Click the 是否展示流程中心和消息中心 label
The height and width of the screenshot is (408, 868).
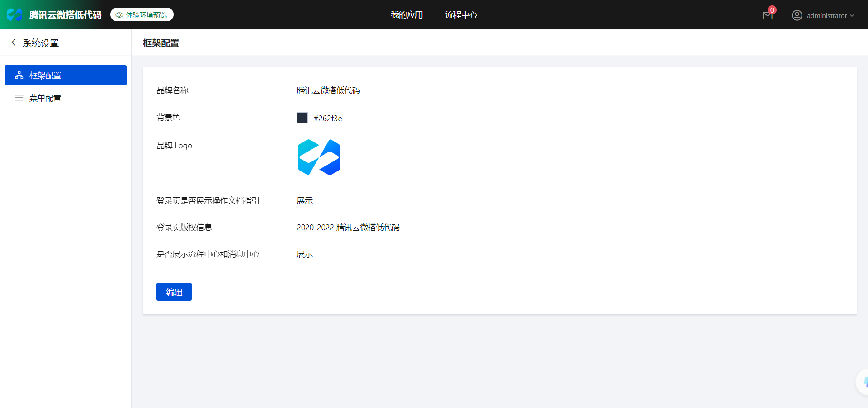pos(208,254)
